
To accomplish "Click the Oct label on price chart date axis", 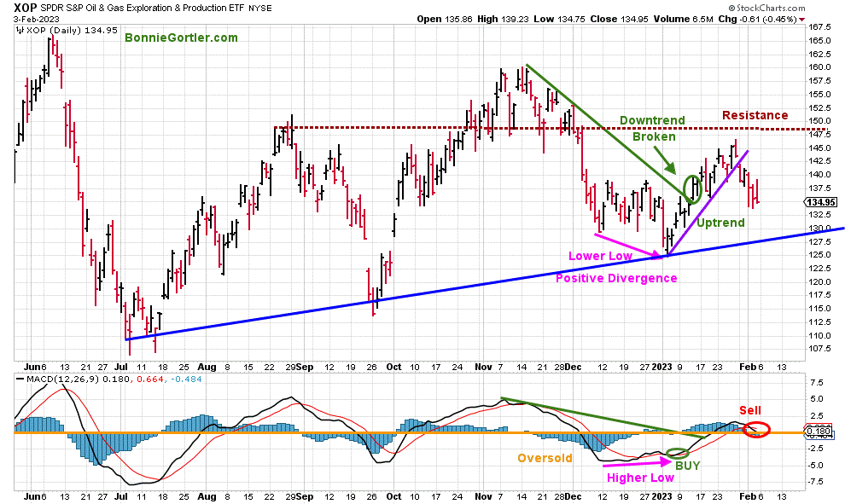I will tap(394, 368).
